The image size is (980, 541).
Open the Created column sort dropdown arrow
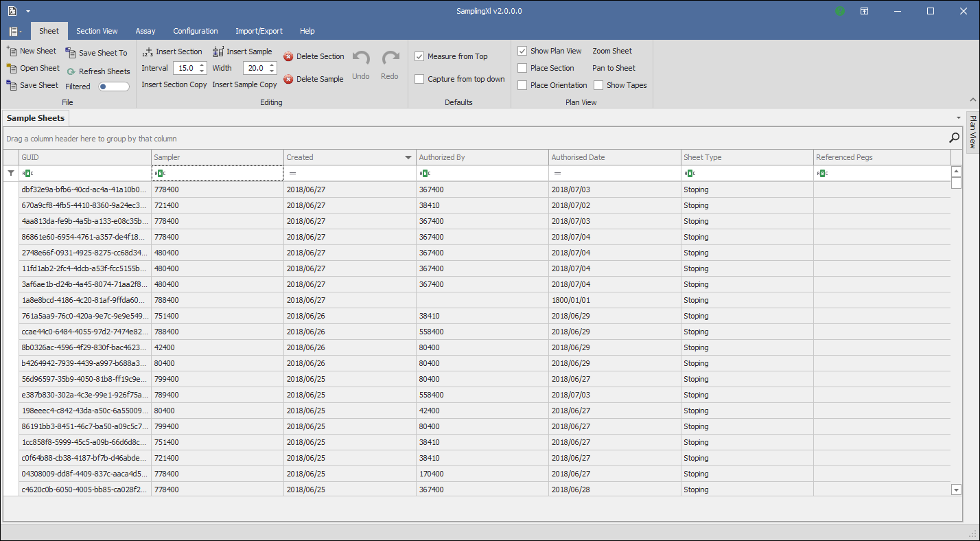[409, 157]
